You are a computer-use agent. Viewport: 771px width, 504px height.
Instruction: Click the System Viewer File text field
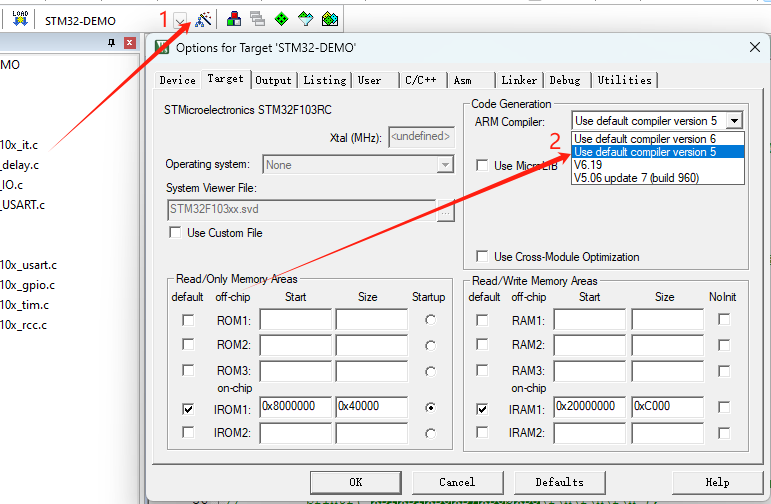301,209
